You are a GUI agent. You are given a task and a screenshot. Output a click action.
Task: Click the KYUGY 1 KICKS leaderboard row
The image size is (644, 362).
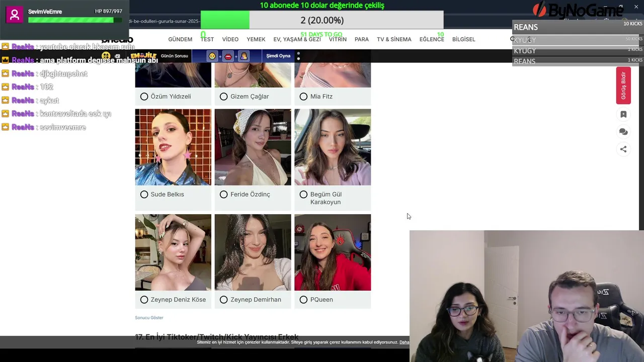coord(578,51)
